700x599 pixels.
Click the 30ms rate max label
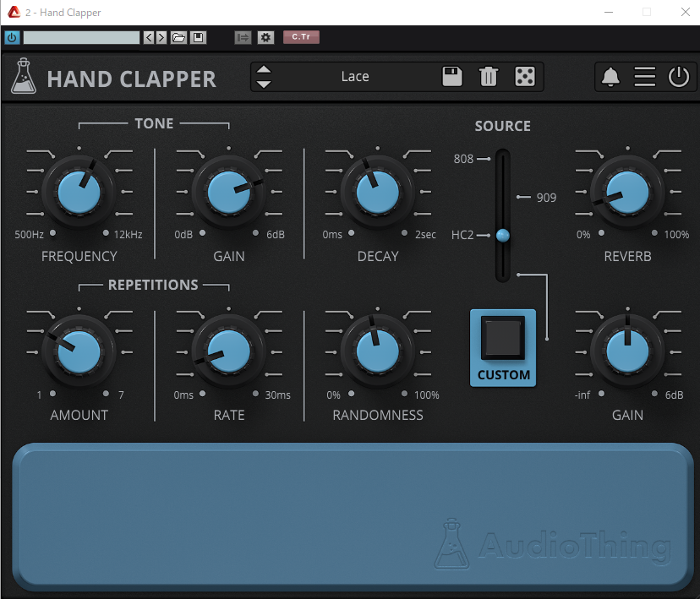point(277,395)
